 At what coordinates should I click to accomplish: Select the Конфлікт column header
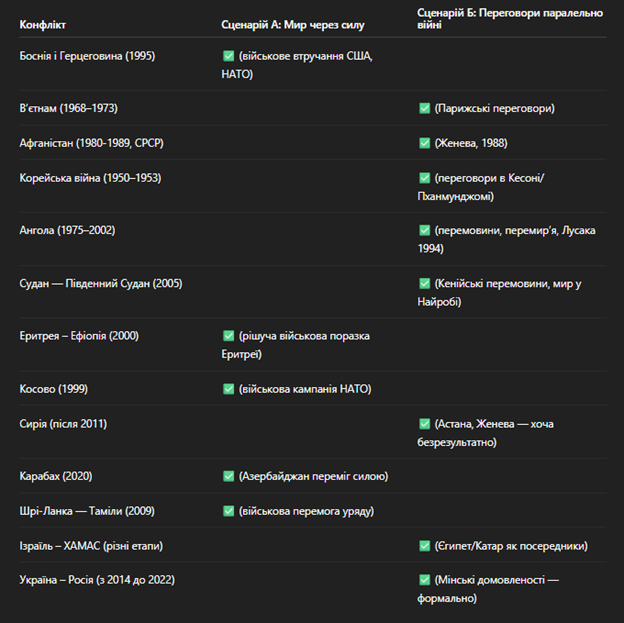click(43, 25)
